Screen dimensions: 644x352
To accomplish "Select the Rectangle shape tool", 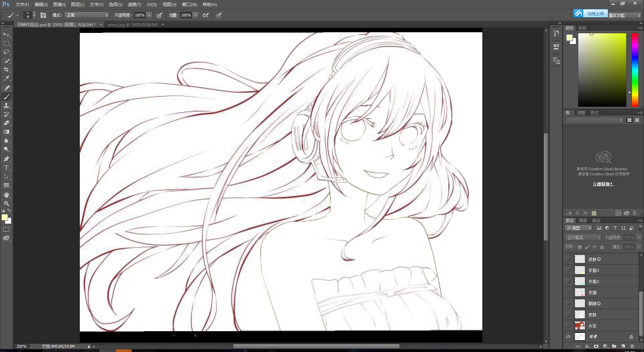I will tap(6, 185).
